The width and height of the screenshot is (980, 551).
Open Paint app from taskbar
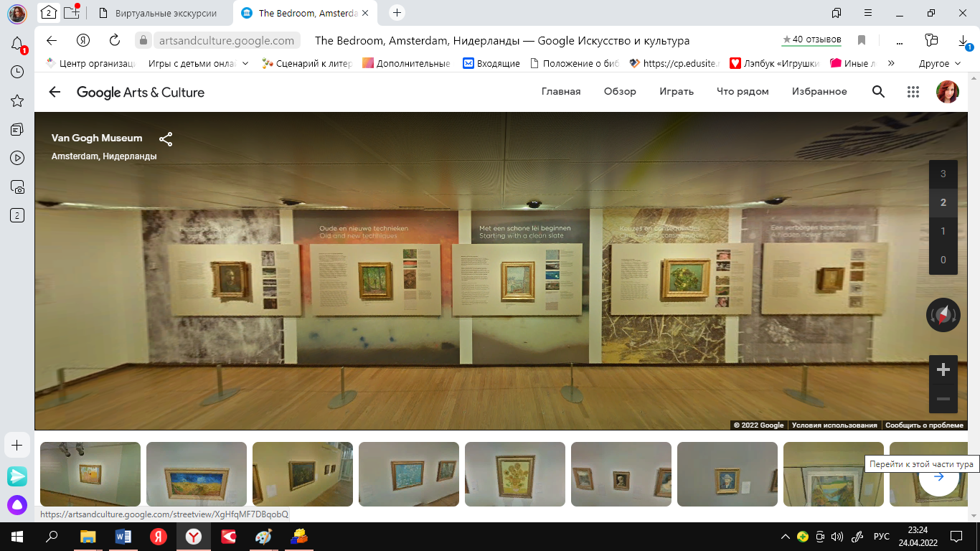coord(264,536)
